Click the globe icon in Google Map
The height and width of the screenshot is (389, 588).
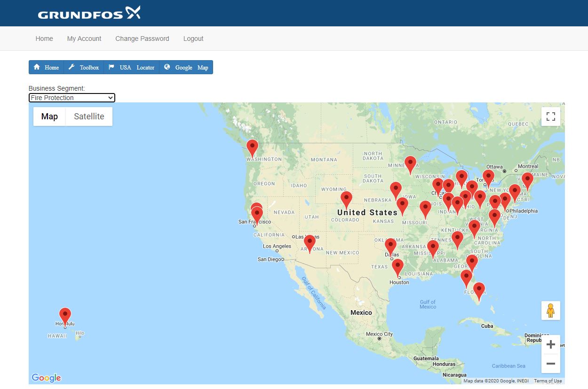click(167, 67)
